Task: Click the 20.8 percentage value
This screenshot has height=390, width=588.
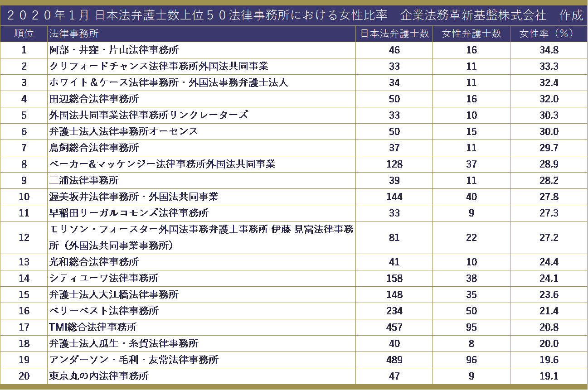Action: click(x=549, y=327)
